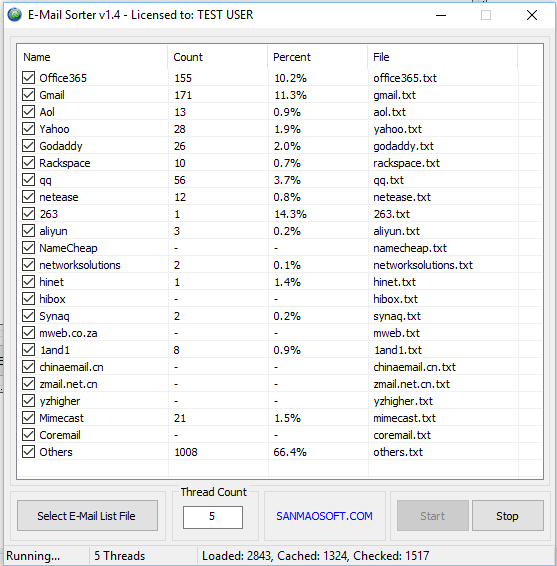Click the Others count value 1008
The image size is (557, 566).
pyautogui.click(x=186, y=452)
